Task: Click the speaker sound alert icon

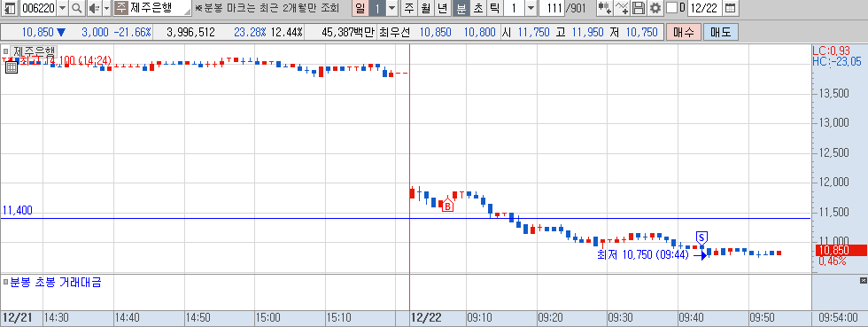Action: 94,8
